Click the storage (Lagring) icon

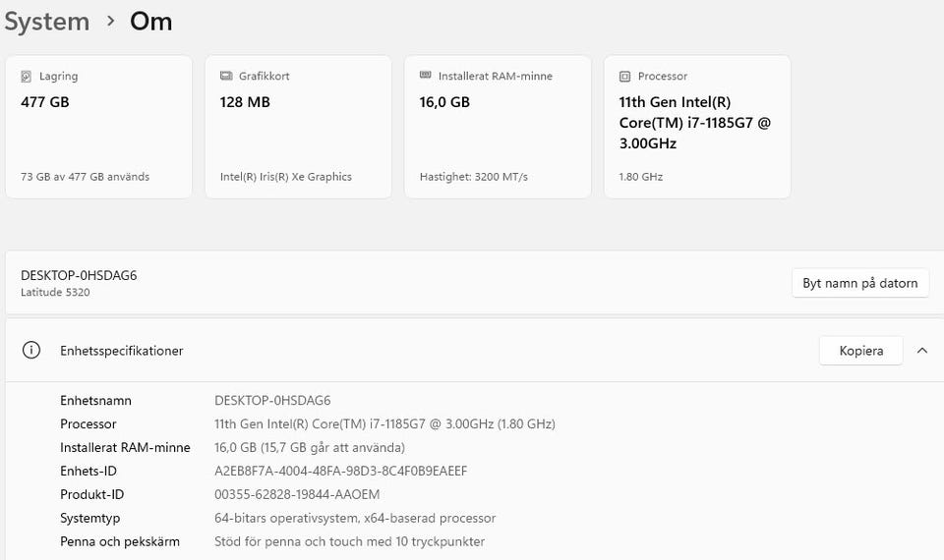(27, 76)
